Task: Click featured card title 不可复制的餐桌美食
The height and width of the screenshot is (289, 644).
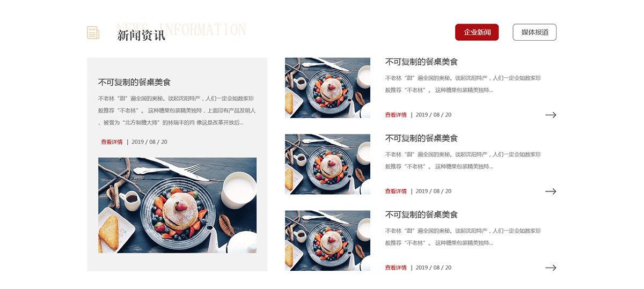Action: click(134, 83)
